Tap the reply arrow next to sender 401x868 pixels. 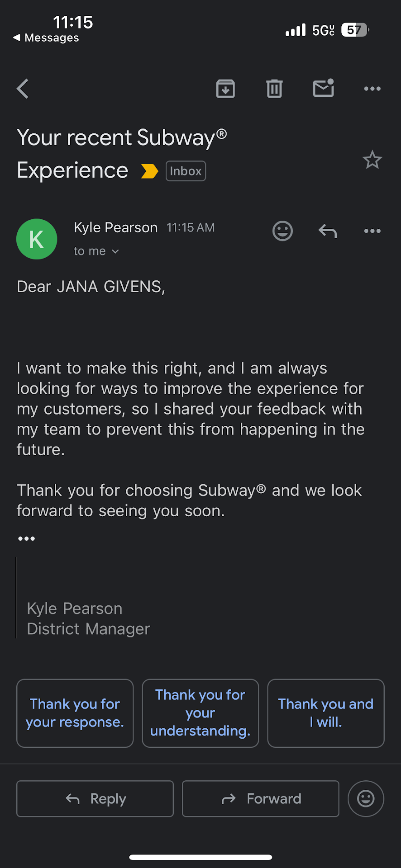(x=327, y=231)
